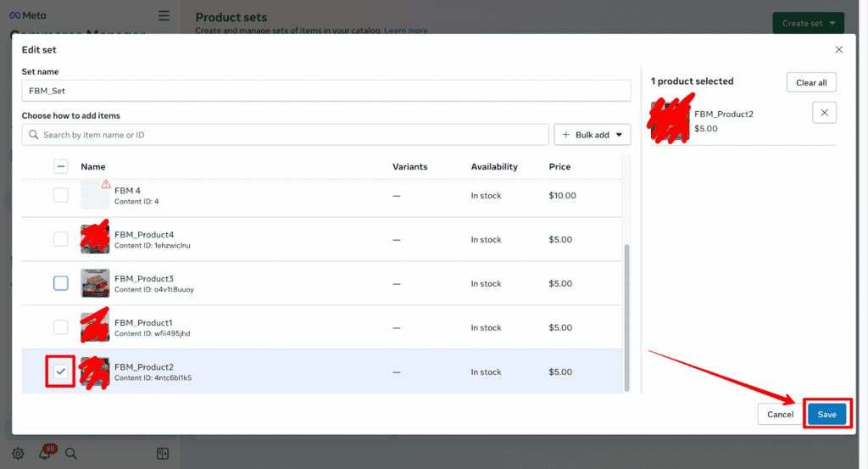Check the FBM 4 checkbox
The image size is (868, 469).
[61, 195]
